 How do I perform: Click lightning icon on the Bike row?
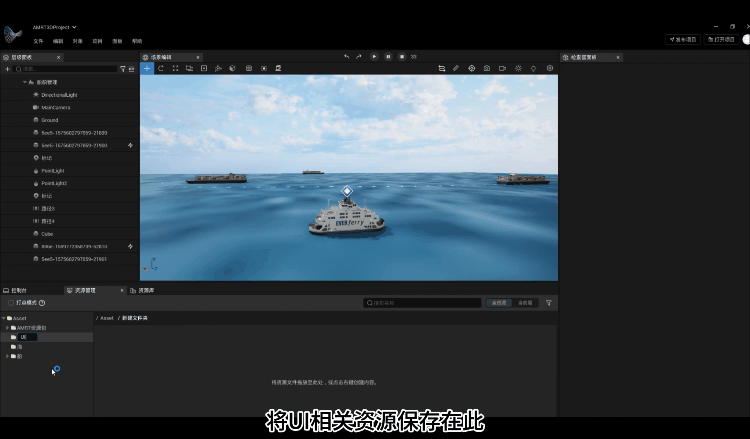(130, 246)
